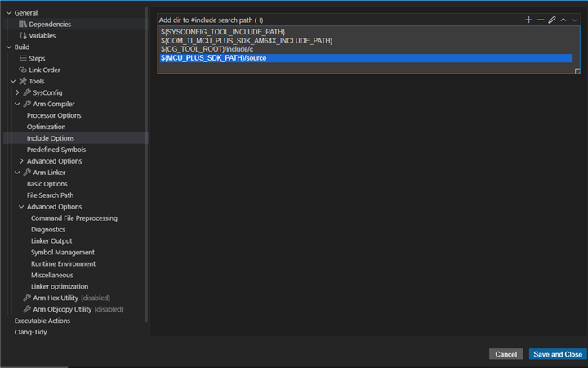Viewport: 588px width, 368px height.
Task: Move selected path up with arrow
Action: (x=563, y=20)
